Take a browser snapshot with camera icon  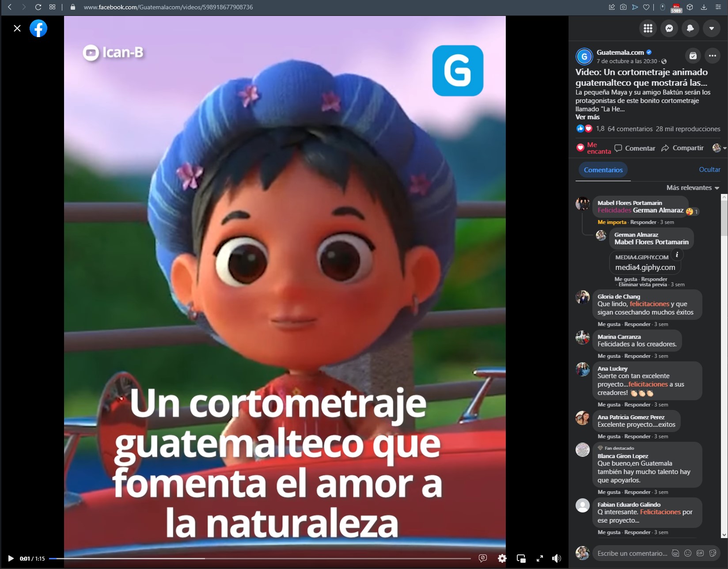pyautogui.click(x=623, y=7)
